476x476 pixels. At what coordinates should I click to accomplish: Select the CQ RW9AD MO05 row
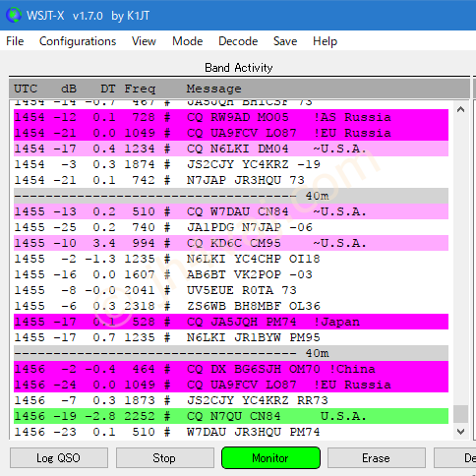click(231, 117)
